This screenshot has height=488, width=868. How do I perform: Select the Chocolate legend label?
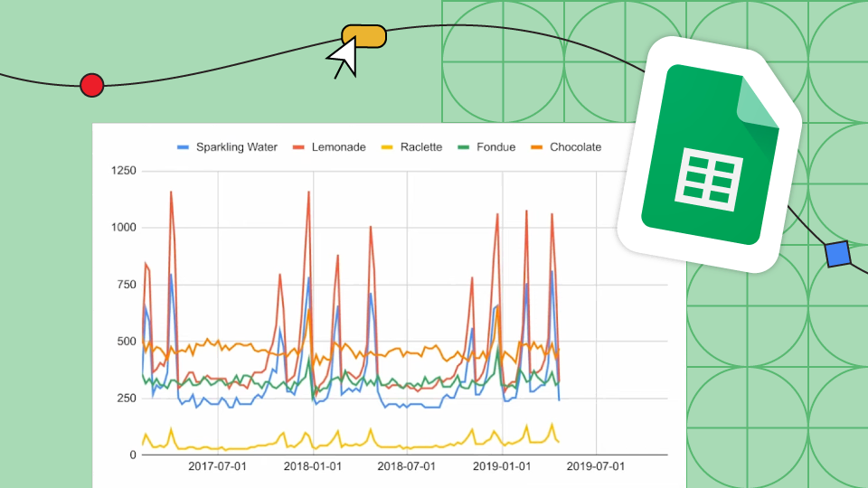pos(575,146)
